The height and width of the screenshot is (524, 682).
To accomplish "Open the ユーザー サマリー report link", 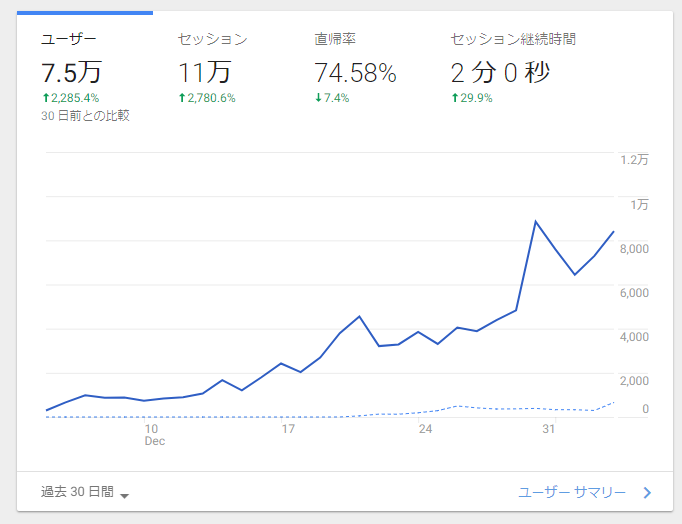I will coord(572,492).
